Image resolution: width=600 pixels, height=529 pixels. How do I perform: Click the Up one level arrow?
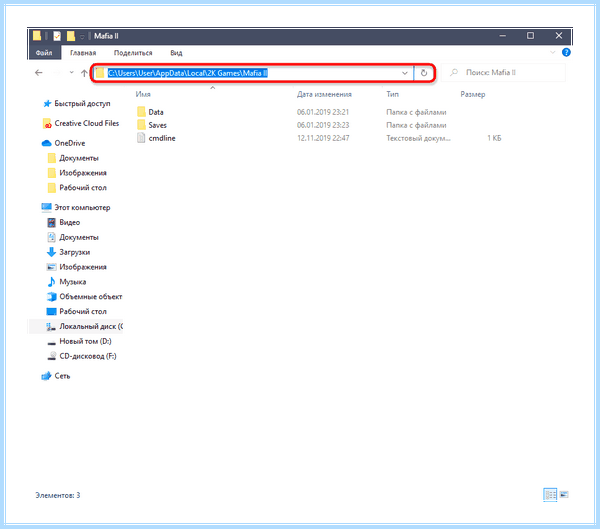point(84,73)
